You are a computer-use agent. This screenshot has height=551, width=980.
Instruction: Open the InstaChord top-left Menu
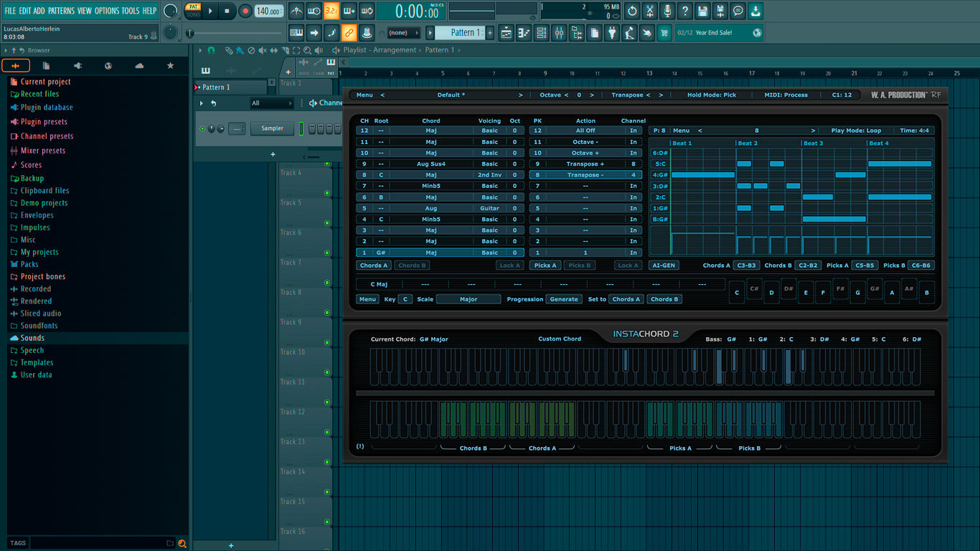click(364, 95)
